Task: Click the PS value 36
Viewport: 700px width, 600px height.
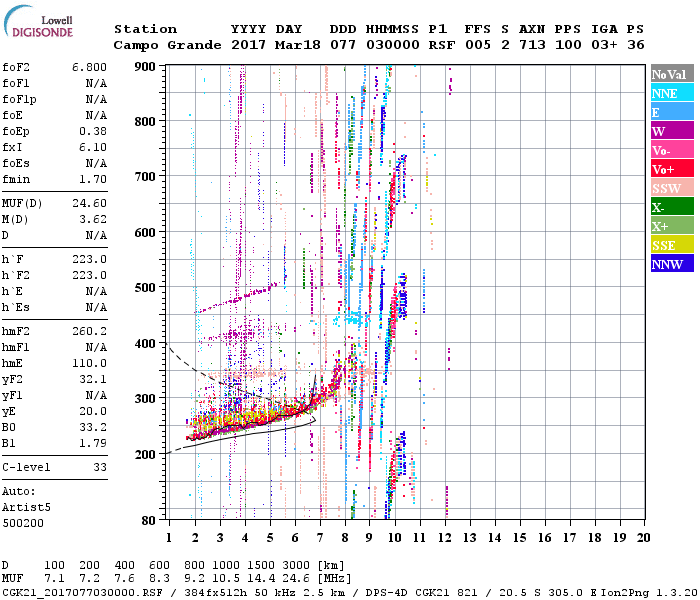Action: [636, 45]
